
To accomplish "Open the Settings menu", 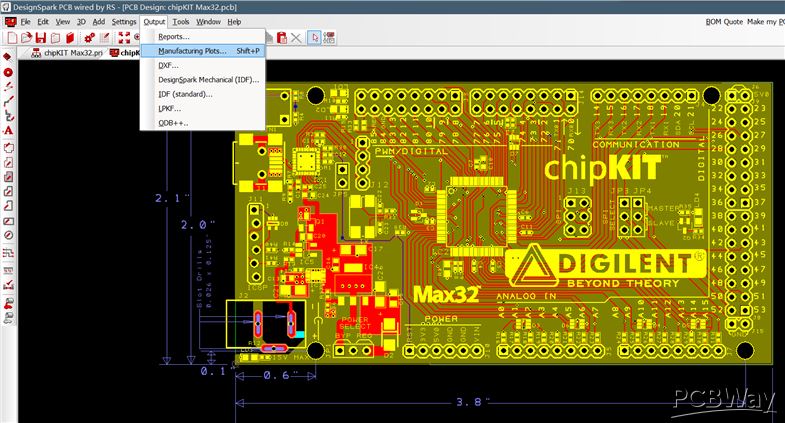I will (124, 21).
